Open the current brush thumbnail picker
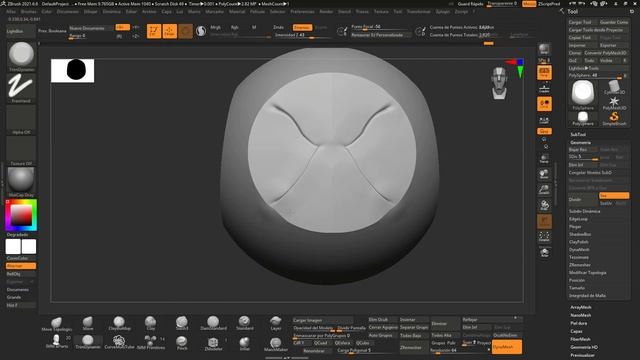The width and height of the screenshot is (640, 360). [x=21, y=57]
